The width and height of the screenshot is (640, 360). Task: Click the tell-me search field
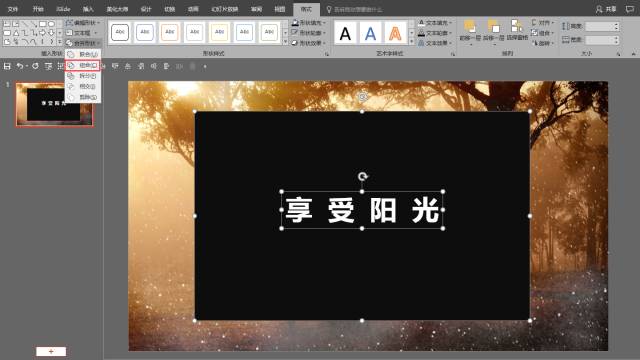354,9
